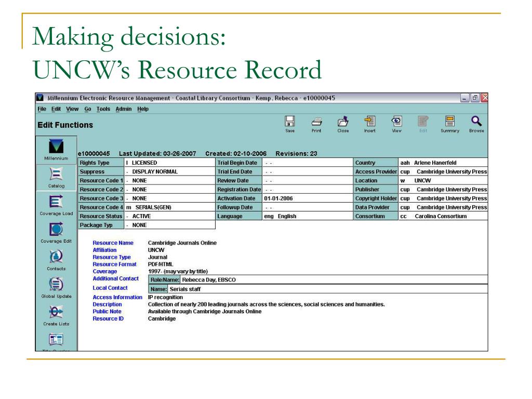This screenshot has height=399, width=532.
Task: Open the Catalog sidebar function
Action: 56,178
